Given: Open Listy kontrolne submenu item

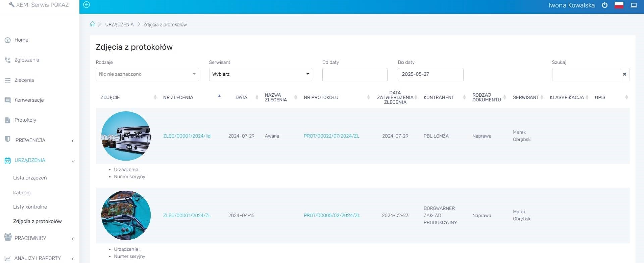Looking at the screenshot, I should point(30,207).
